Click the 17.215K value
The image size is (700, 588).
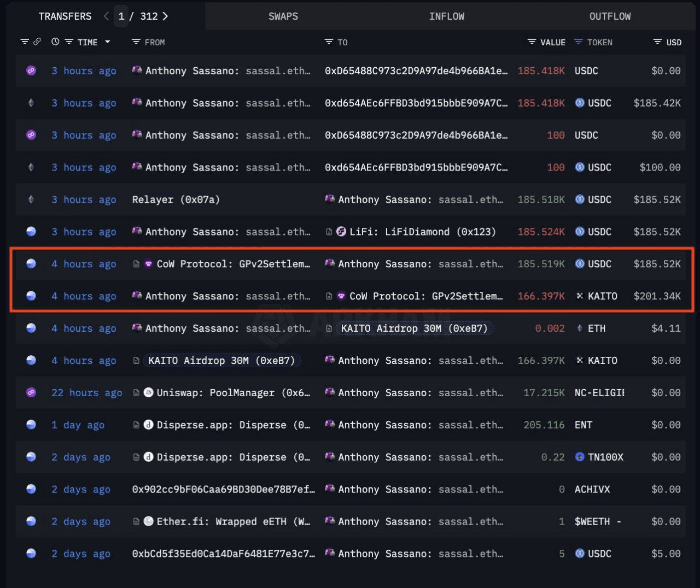[x=544, y=393]
